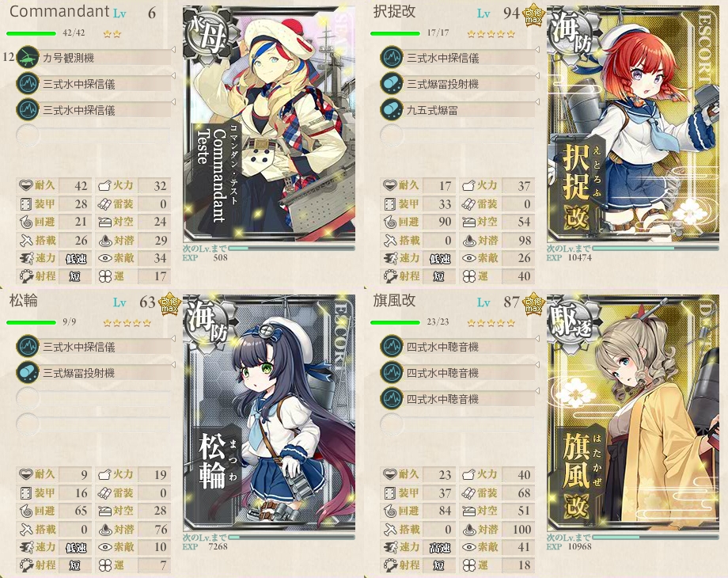Click the カ号観測機 autogyro equipment icon
728x578 pixels.
[28, 57]
